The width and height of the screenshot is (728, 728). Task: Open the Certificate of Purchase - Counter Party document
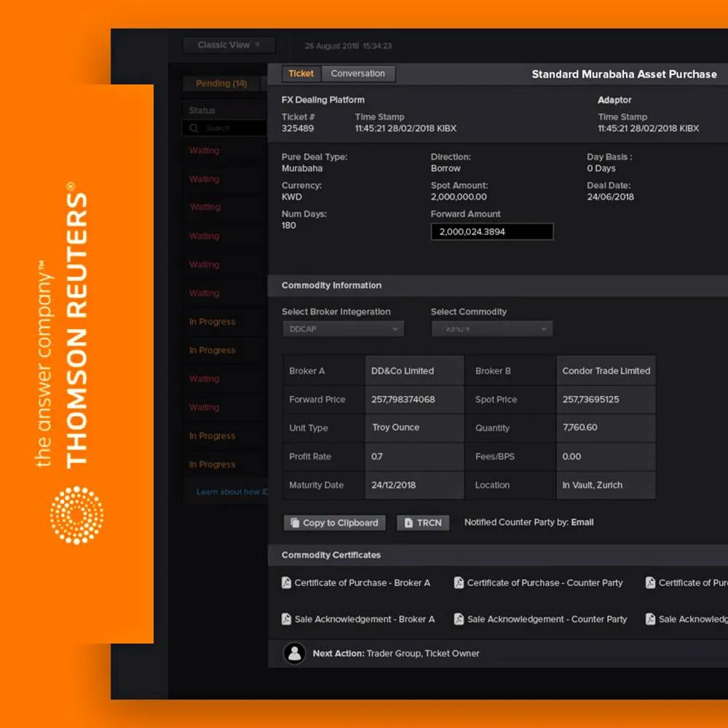tap(539, 582)
